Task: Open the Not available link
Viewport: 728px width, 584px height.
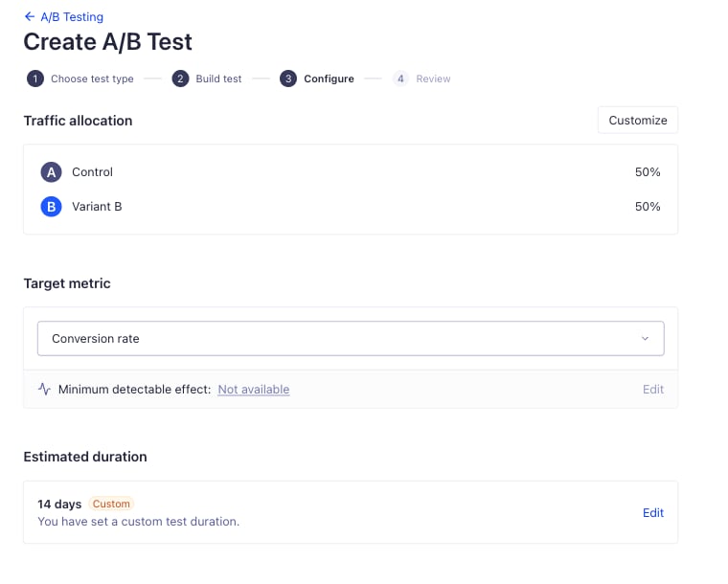Action: (x=254, y=390)
